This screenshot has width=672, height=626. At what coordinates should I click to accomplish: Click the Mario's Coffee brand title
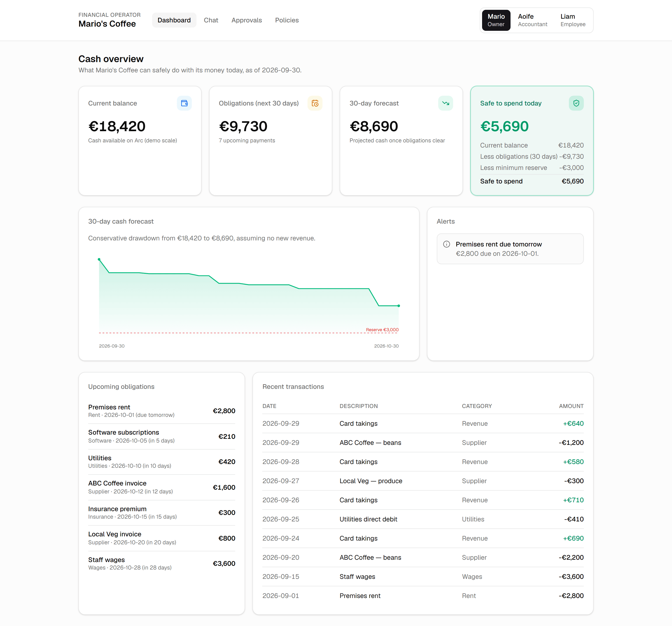107,24
